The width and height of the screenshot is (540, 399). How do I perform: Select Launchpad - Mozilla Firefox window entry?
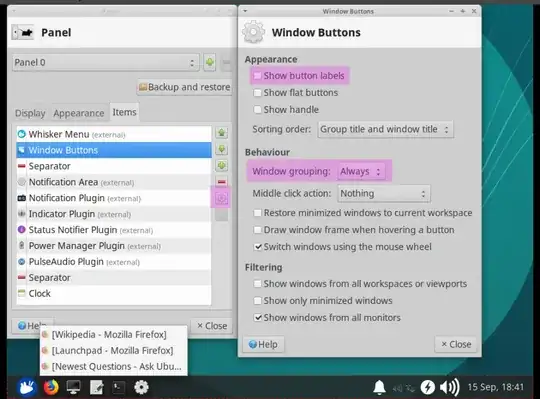click(x=114, y=350)
